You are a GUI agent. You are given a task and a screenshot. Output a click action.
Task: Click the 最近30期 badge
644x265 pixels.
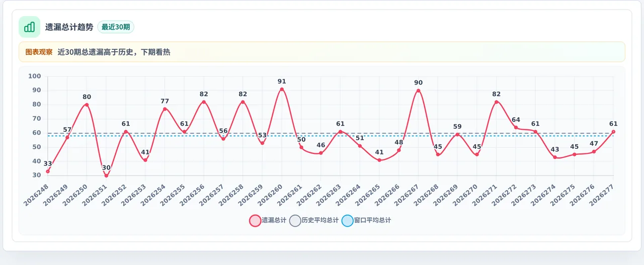(116, 27)
